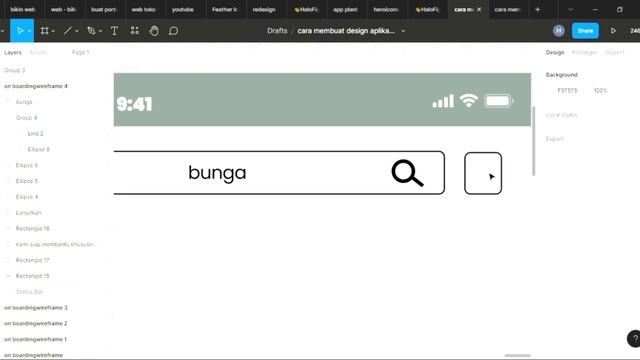
Task: Select the 'Group 4' layer
Action: [27, 118]
